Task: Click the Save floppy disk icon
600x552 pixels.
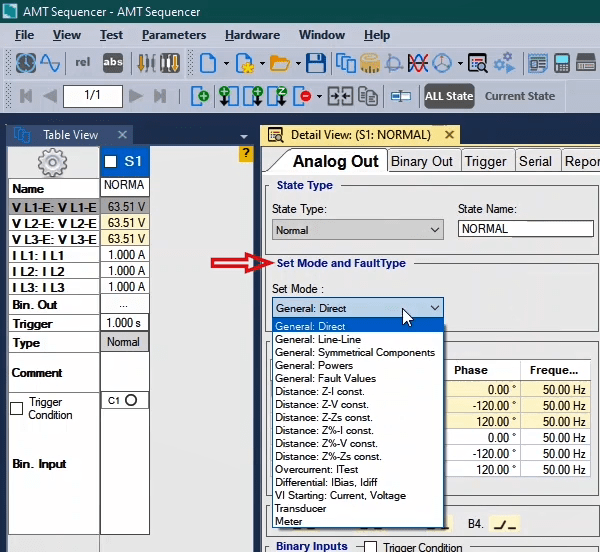Action: pyautogui.click(x=316, y=64)
